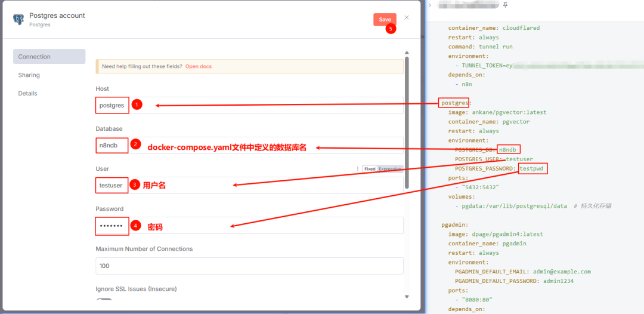Click 'container_name: cloudflared' line in yaml

tap(494, 28)
